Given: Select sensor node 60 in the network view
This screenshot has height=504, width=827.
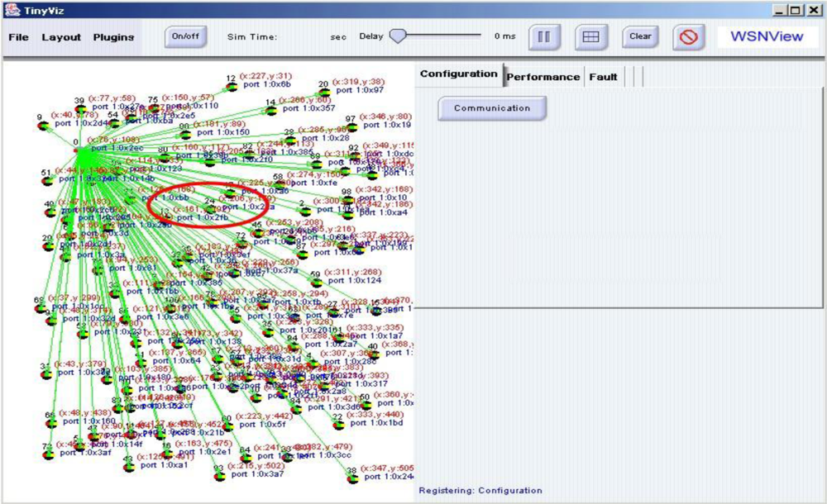Looking at the screenshot, I should [x=227, y=426].
